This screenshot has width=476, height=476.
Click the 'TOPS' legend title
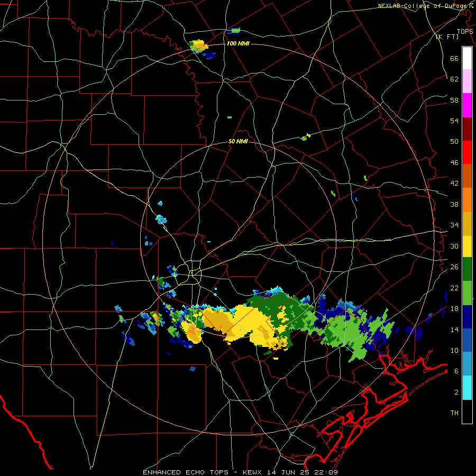465,31
